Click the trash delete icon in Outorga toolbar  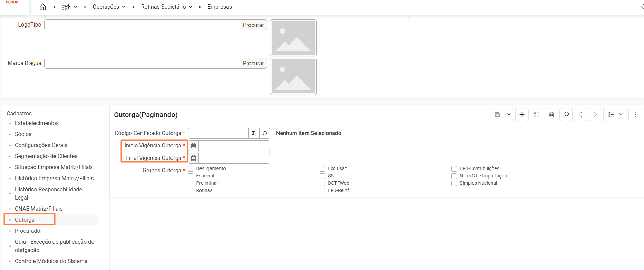551,115
